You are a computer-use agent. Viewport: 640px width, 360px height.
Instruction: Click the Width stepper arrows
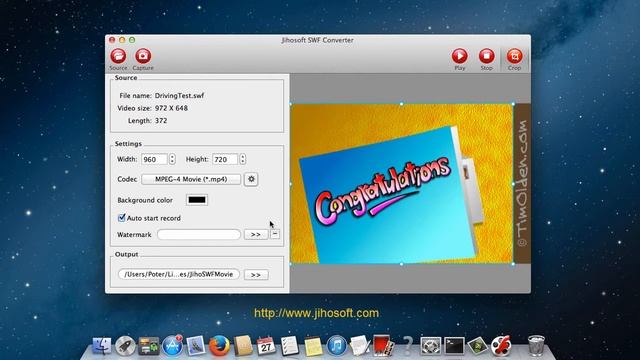point(172,159)
